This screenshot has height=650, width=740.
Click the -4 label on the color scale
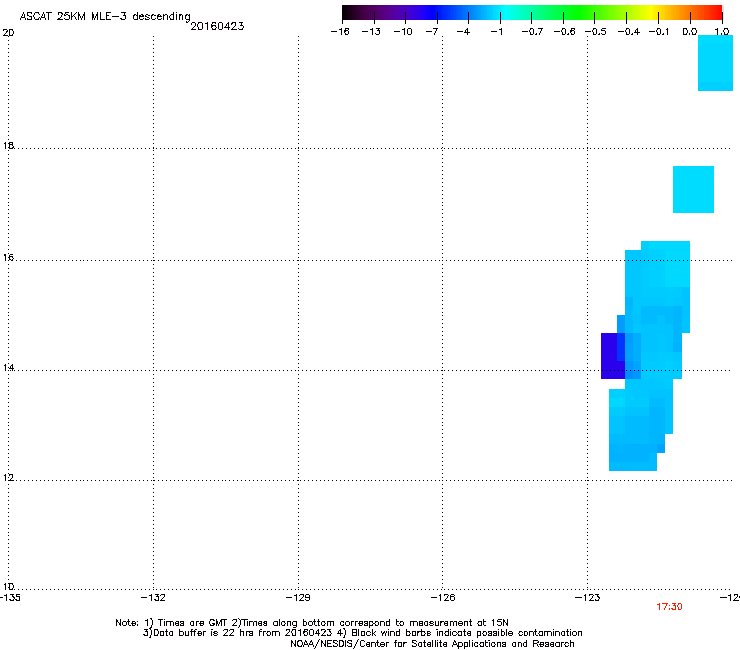click(x=463, y=32)
